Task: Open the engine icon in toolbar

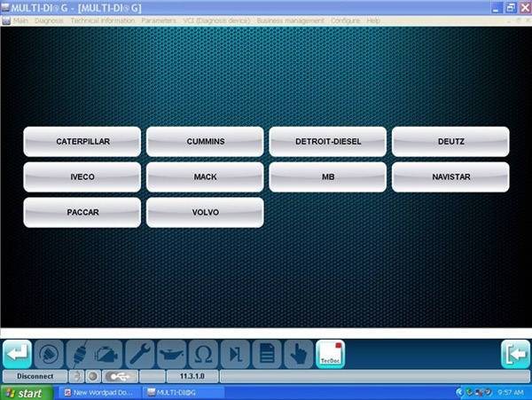Action: pos(109,353)
